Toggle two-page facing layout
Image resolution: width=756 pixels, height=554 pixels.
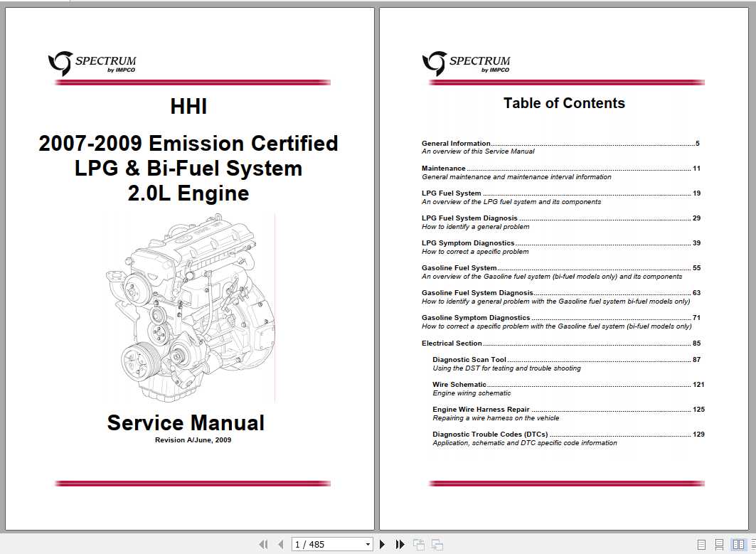tap(738, 544)
